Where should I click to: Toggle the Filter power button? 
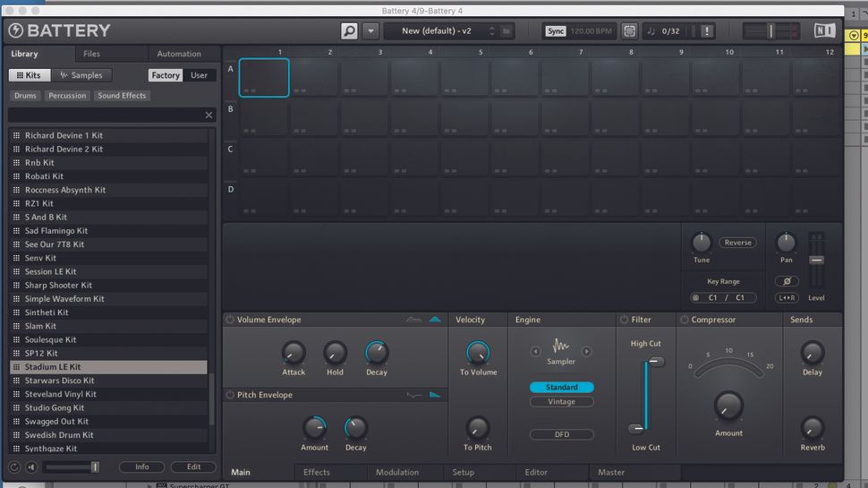coord(624,320)
